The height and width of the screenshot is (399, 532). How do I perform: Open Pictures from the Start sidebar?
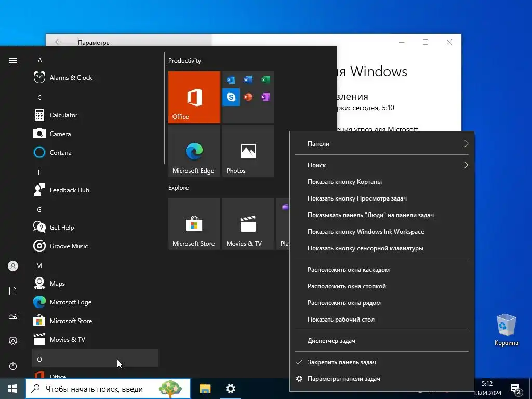point(13,316)
